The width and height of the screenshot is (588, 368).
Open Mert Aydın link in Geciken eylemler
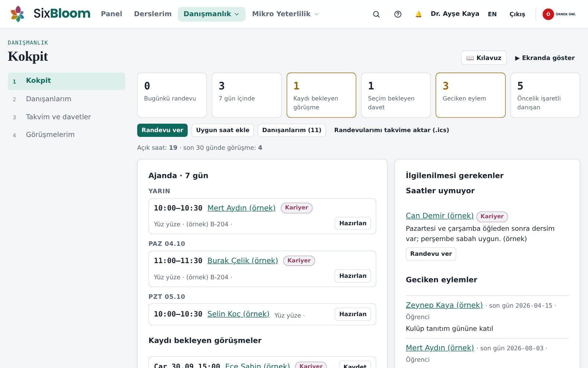(x=440, y=348)
